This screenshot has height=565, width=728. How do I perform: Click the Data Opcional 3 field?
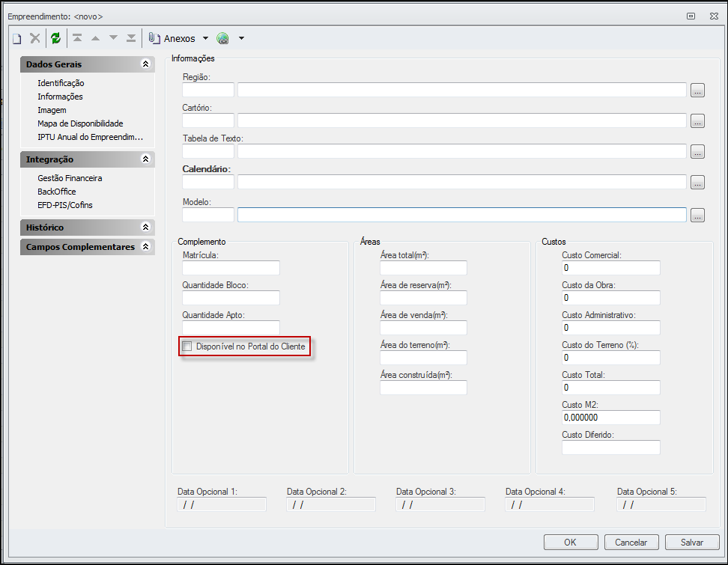pyautogui.click(x=440, y=504)
